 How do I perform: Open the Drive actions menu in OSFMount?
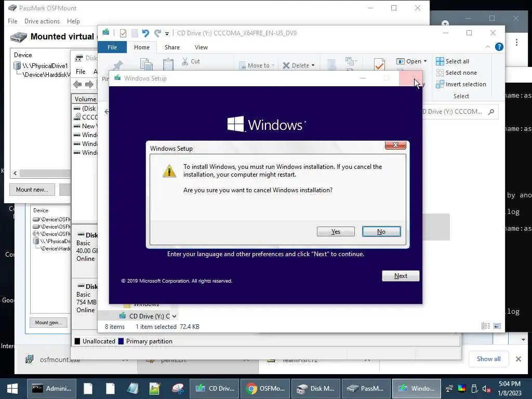(42, 21)
